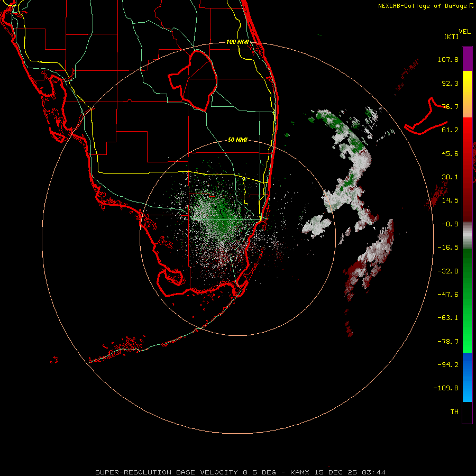
Task: Click the -94.2 legend value
Action: 448,365
